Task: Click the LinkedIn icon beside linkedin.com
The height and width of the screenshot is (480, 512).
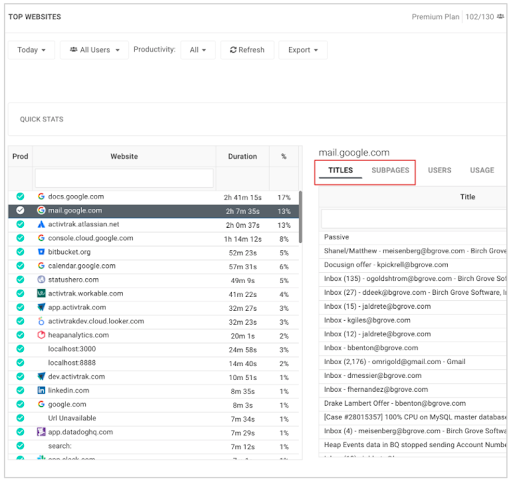Action: tap(41, 390)
